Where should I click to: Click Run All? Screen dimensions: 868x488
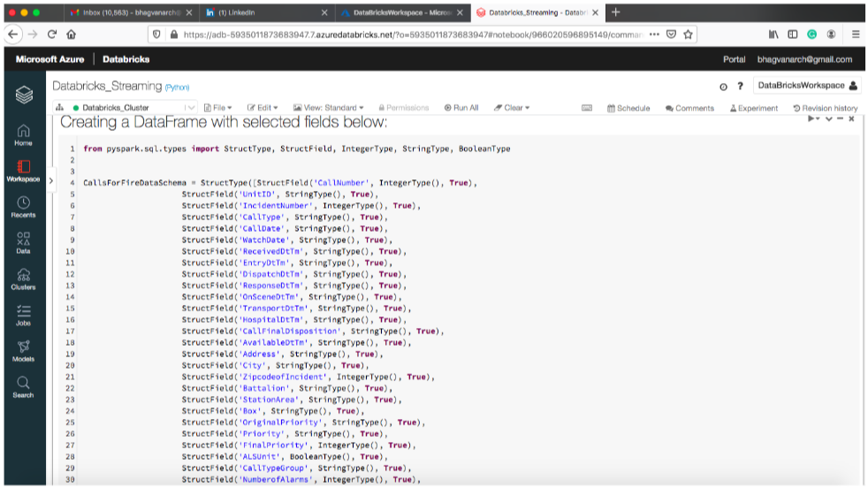point(461,108)
